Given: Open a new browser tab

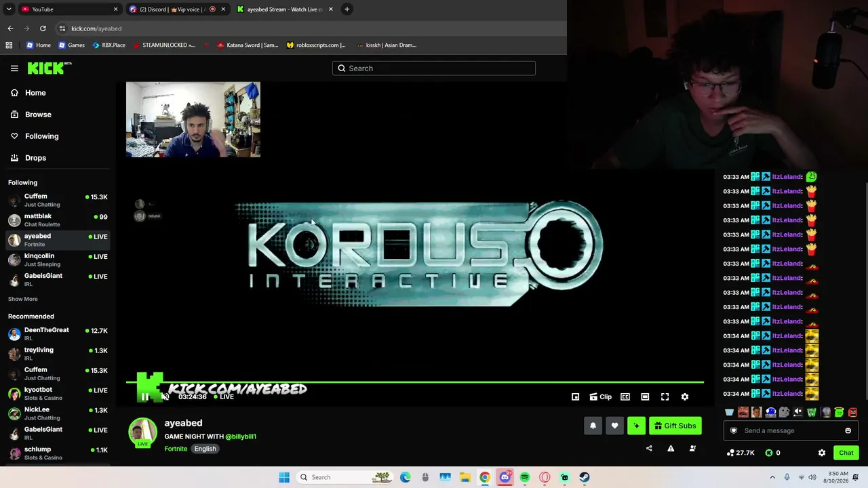Looking at the screenshot, I should (347, 9).
